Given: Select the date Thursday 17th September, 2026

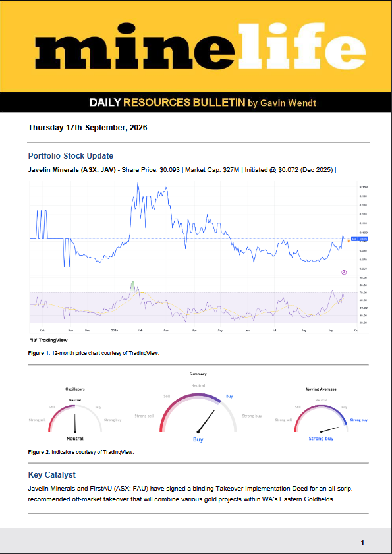Looking at the screenshot, I should coord(88,128).
